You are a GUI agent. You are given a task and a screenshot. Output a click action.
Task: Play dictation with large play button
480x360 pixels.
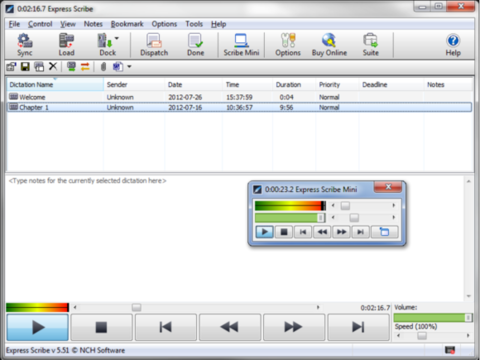point(38,327)
